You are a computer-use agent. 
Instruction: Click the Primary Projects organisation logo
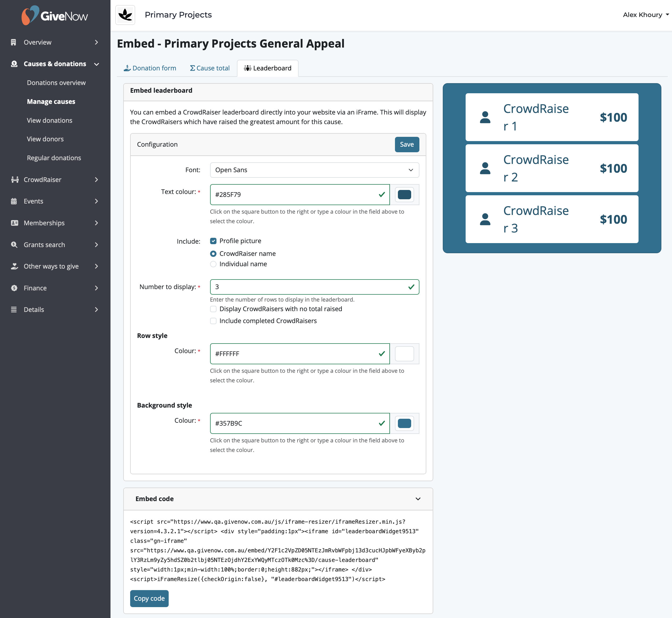coord(125,15)
